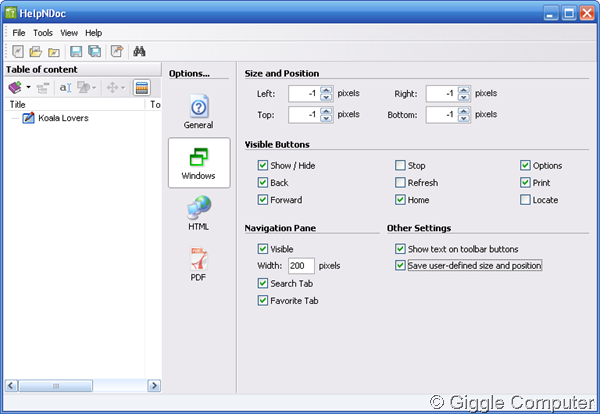The image size is (600, 414).
Task: Click the HelpNDoc title bar app icon
Action: (x=11, y=13)
